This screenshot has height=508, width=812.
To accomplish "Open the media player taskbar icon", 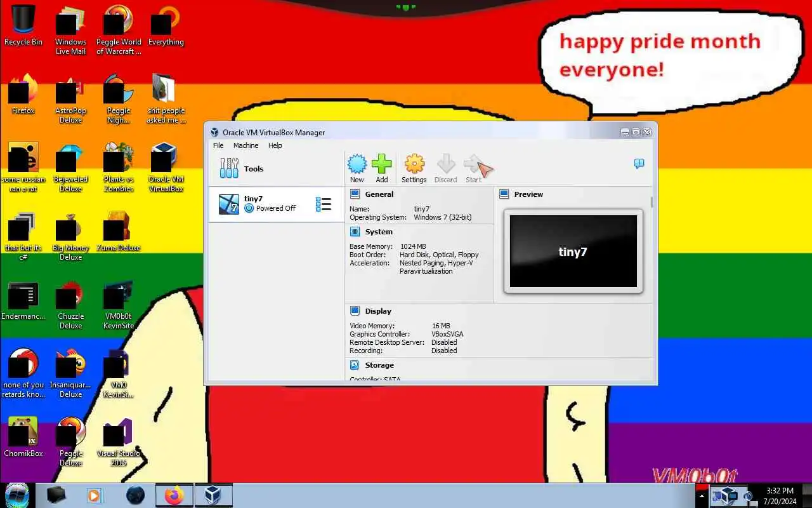I will pyautogui.click(x=95, y=495).
